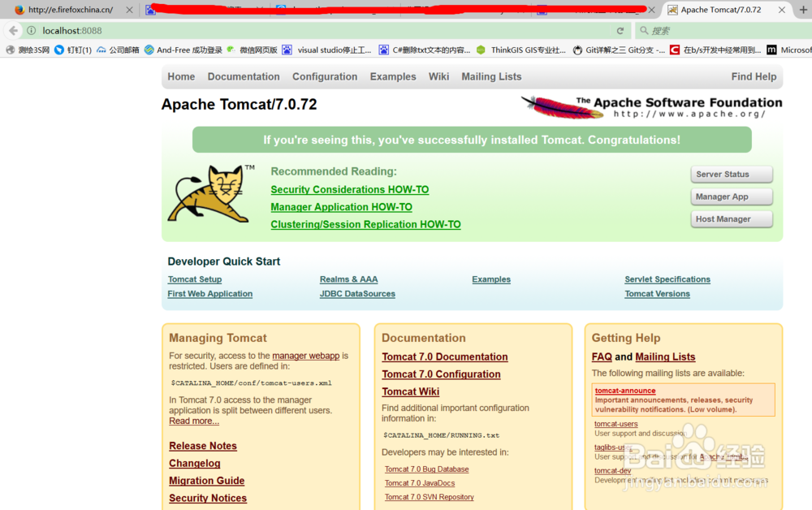Open Security Considerations HOW-TO link
812x510 pixels.
349,189
